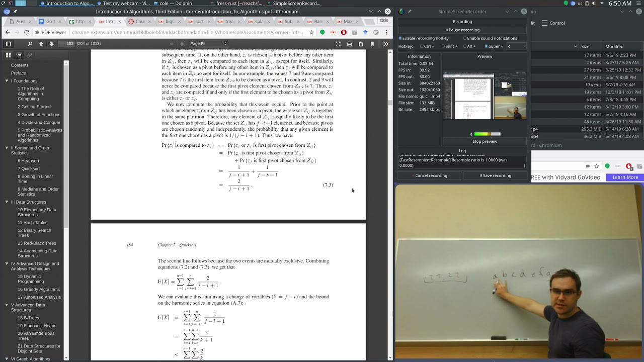Switch PDF viewer to presentation mode
This screenshot has height=362, width=644.
click(338, 44)
